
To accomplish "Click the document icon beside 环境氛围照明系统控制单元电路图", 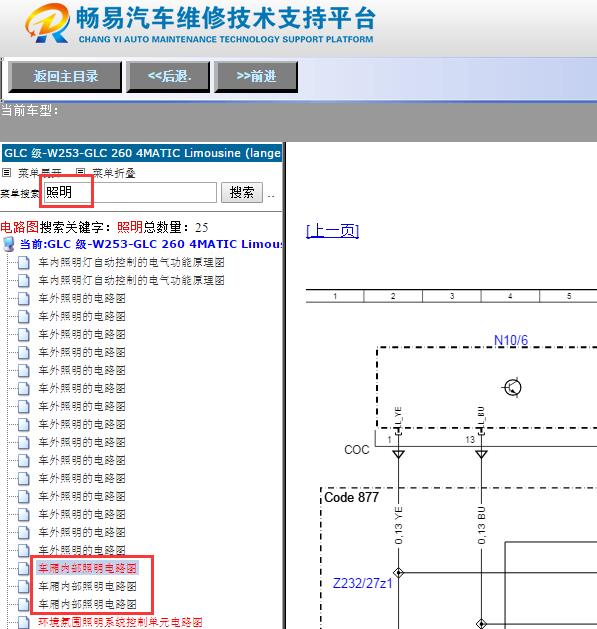I will point(24,623).
